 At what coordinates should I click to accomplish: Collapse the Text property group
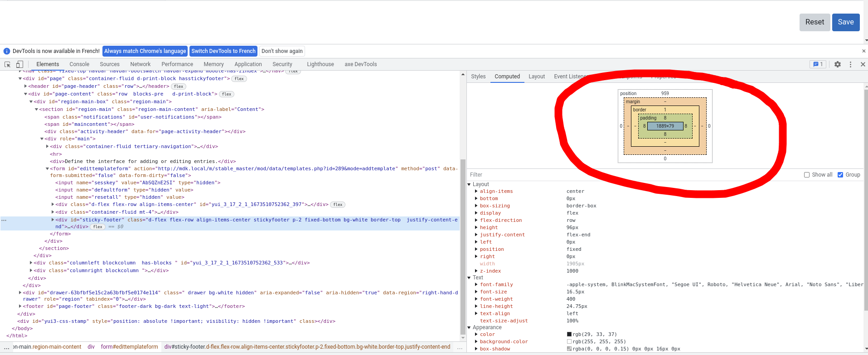469,278
